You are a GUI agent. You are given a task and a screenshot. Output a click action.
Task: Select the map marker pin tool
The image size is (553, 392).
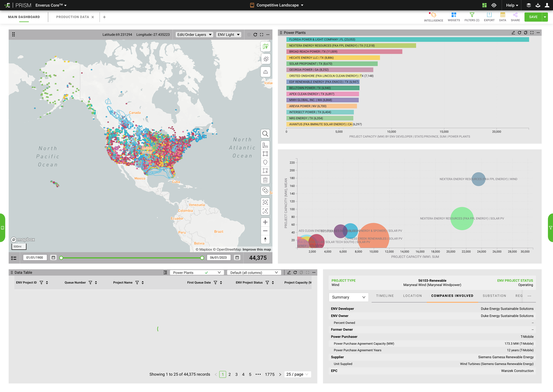pyautogui.click(x=265, y=162)
